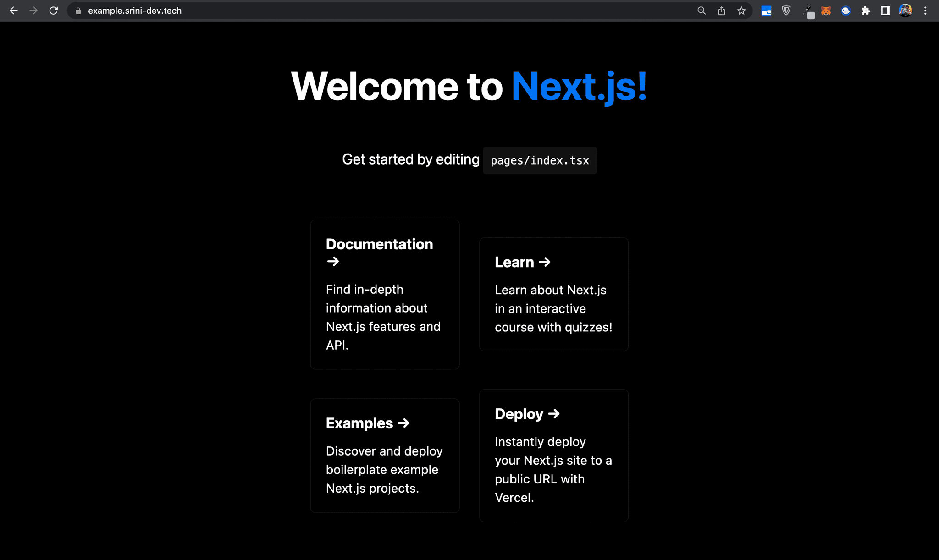Navigate forward in browser history
This screenshot has height=560, width=939.
pos(33,11)
